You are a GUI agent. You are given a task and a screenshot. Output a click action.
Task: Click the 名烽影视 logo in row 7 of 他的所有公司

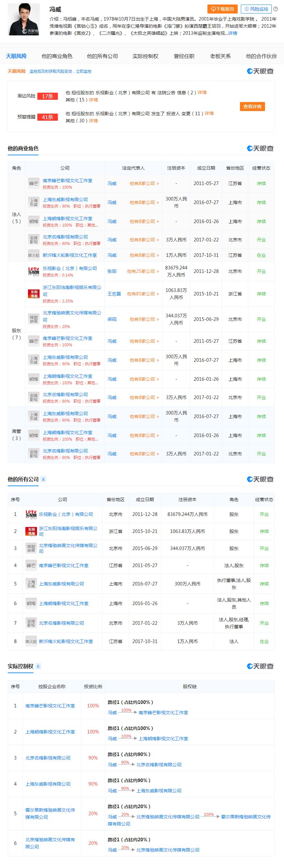tap(31, 623)
